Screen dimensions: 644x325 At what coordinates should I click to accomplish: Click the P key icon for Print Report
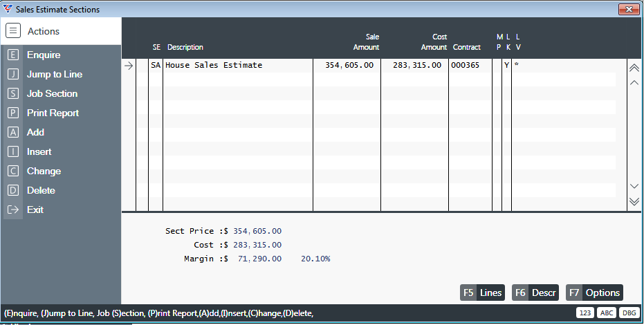pyautogui.click(x=13, y=113)
